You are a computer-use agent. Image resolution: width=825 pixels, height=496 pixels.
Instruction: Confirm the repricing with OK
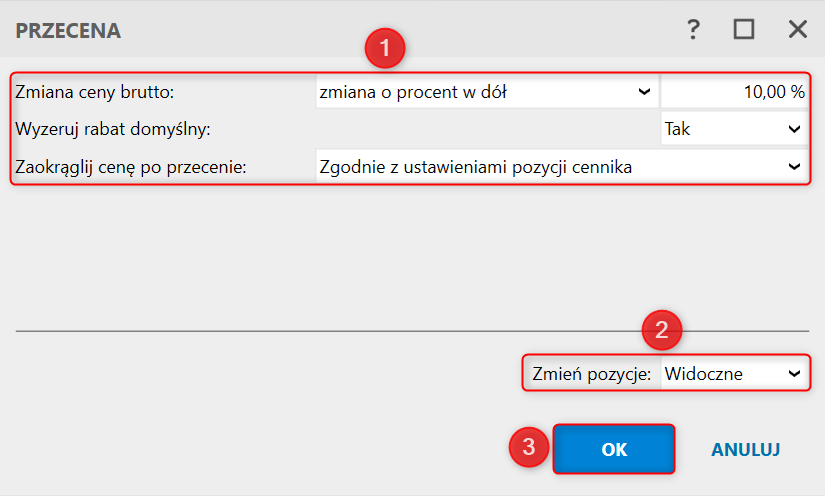(614, 449)
